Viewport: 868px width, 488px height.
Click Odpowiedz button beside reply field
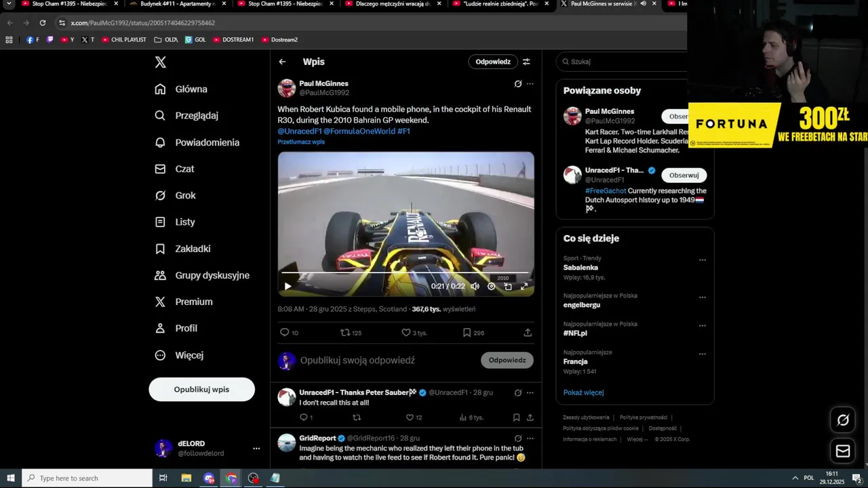[x=507, y=360]
